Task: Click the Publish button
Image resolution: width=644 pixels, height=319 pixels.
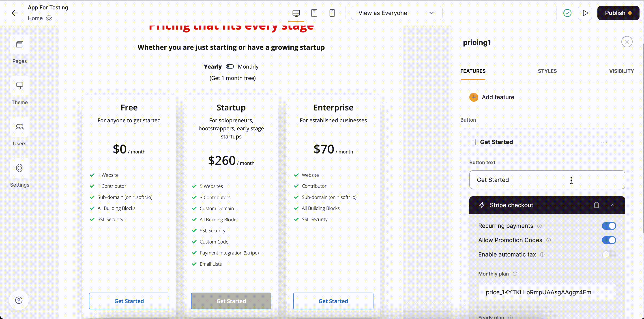Action: 618,13
